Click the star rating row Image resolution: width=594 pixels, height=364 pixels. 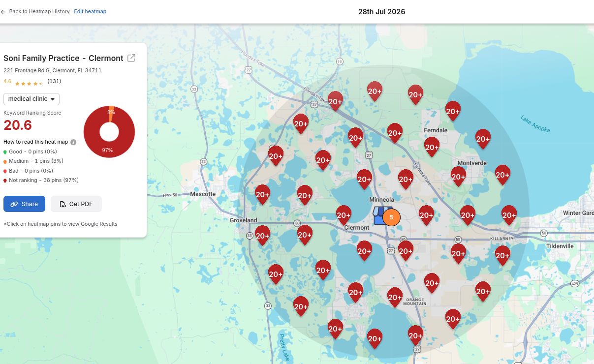[29, 84]
